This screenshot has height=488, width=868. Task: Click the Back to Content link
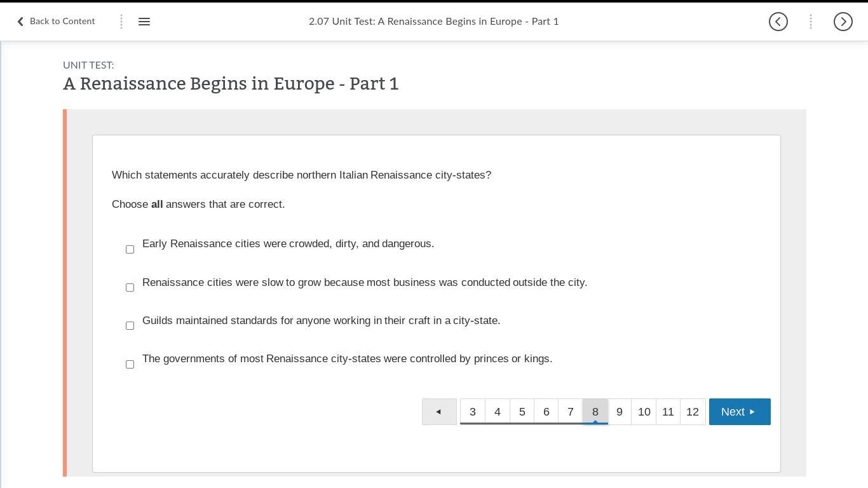56,22
